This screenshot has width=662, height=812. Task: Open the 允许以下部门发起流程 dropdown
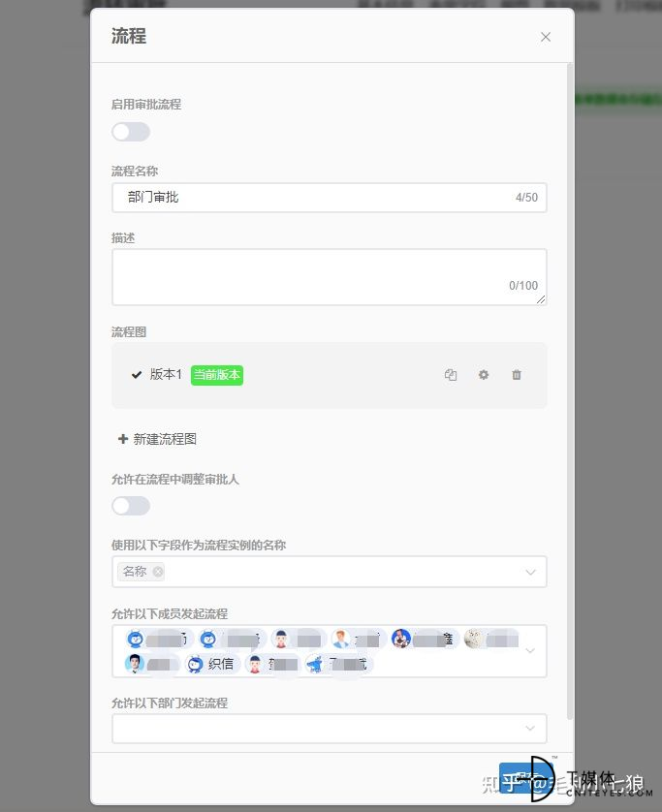point(330,728)
